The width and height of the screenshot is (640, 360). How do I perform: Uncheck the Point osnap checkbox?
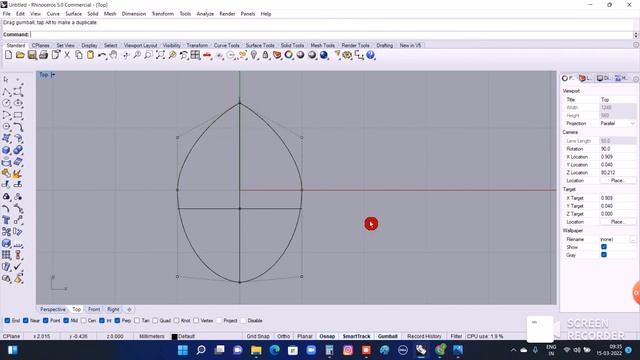(46, 320)
